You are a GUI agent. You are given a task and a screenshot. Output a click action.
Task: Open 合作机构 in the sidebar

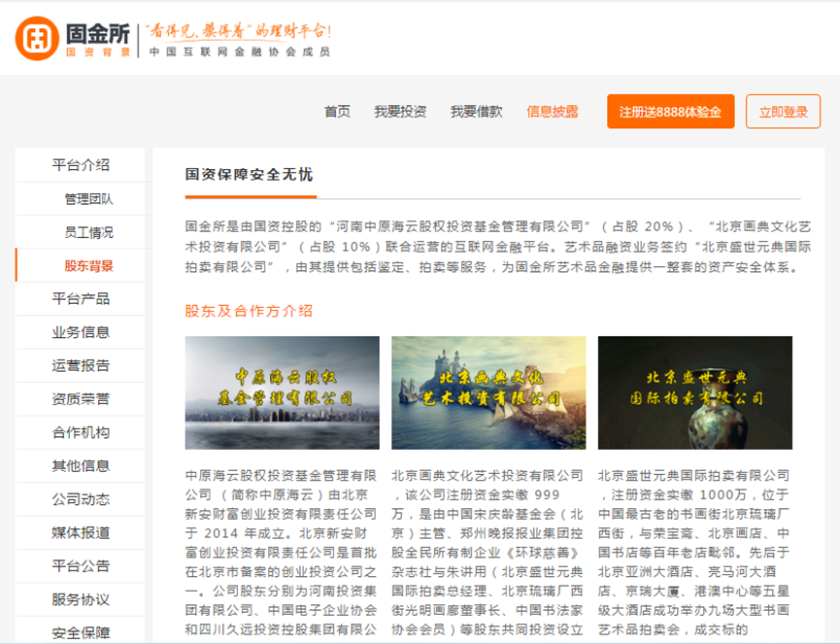[x=81, y=432]
